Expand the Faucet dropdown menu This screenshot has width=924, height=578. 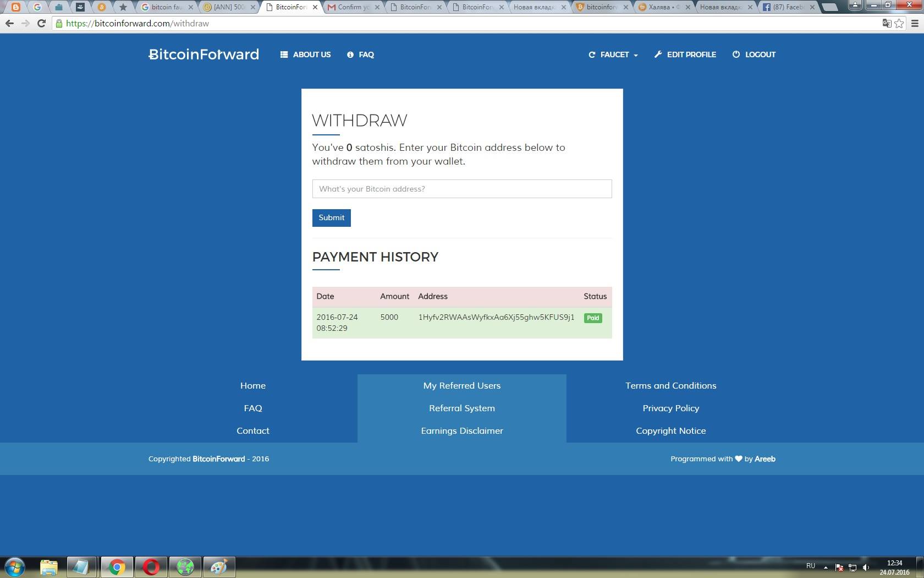tap(613, 54)
